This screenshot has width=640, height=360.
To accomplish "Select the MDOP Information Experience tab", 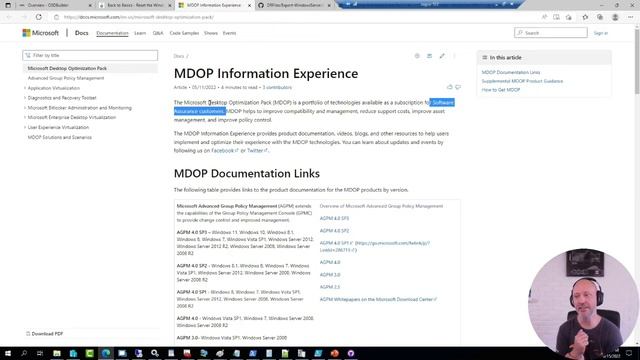I will tap(214, 5).
